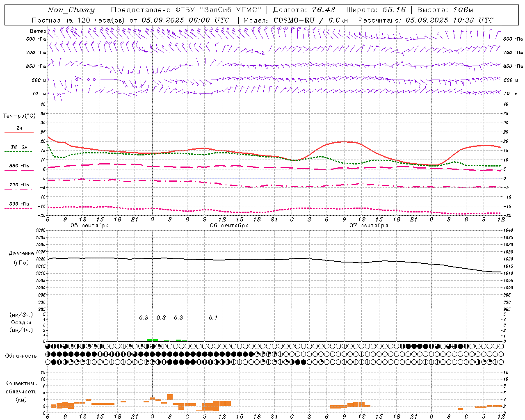Select the "(мм/3ч.)" unit label
Screen dimensions: 525x420
[21, 315]
